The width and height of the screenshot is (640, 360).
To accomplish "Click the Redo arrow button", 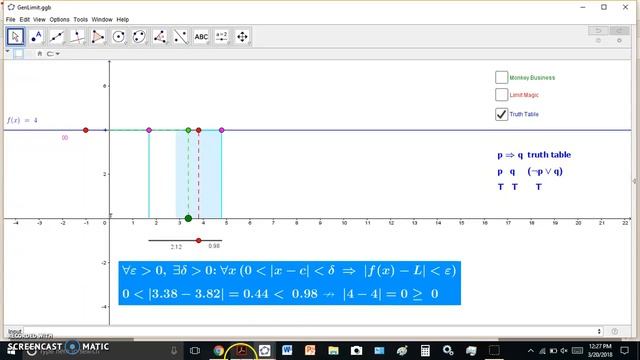I will [619, 31].
